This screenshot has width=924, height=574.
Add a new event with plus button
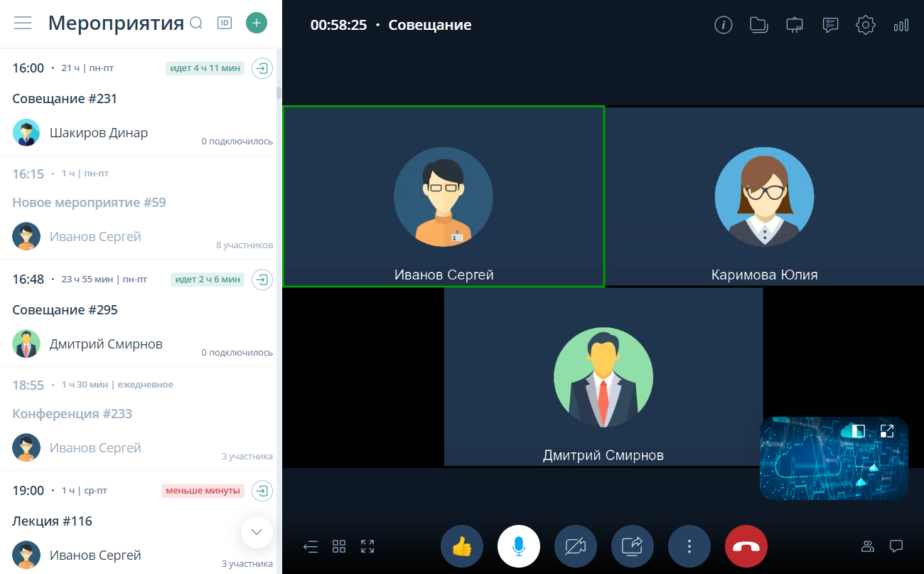click(256, 23)
